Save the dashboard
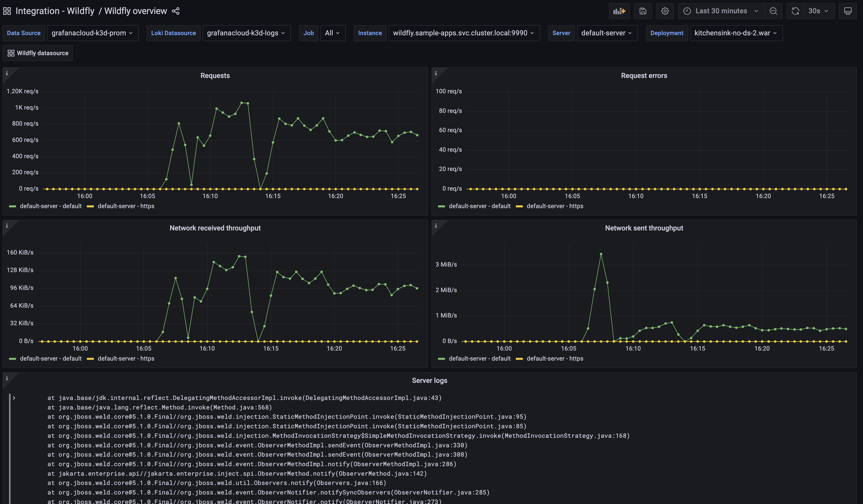Image resolution: width=863 pixels, height=504 pixels. click(642, 11)
